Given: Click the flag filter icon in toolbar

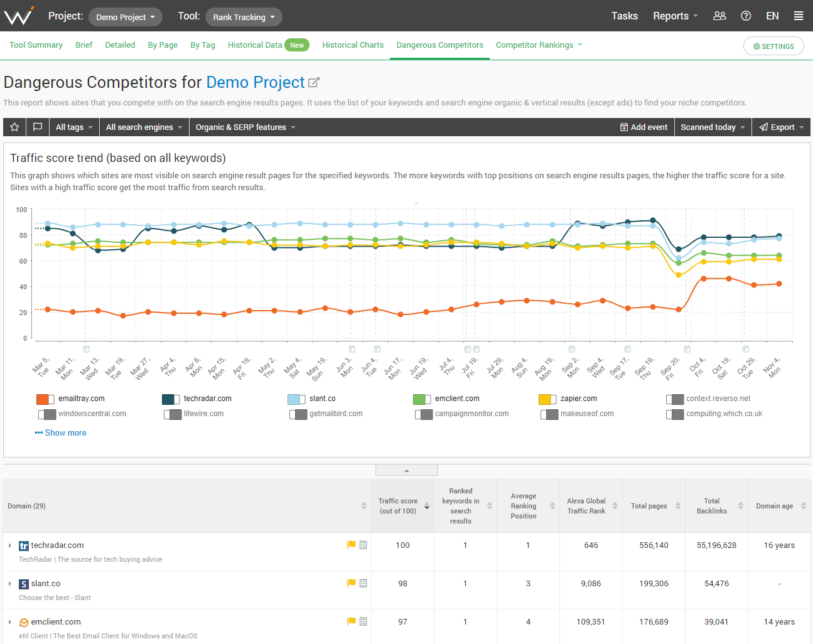Looking at the screenshot, I should [x=38, y=127].
